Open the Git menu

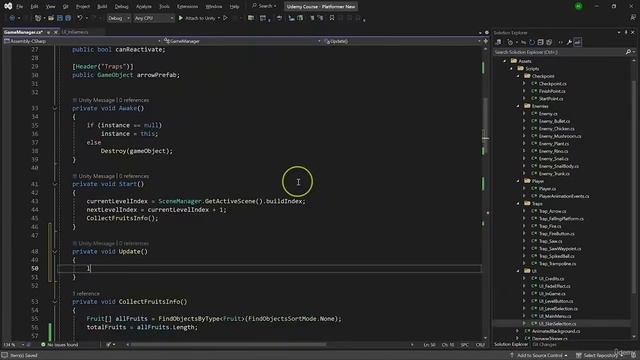[x=65, y=7]
